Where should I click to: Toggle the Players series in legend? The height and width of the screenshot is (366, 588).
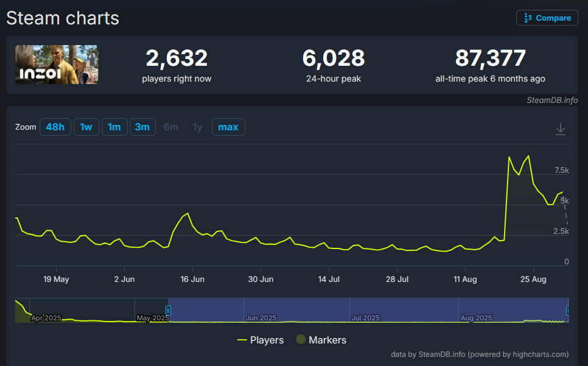(x=261, y=340)
